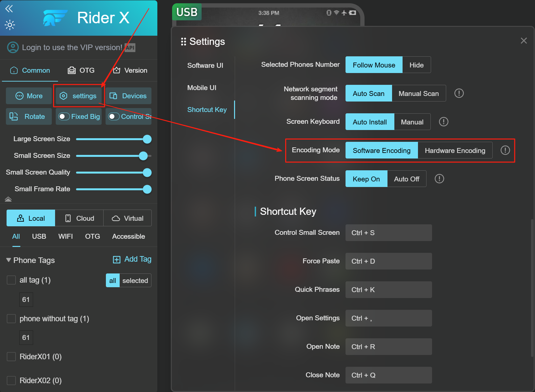
Task: Select Auto Scan network mode
Action: (368, 94)
